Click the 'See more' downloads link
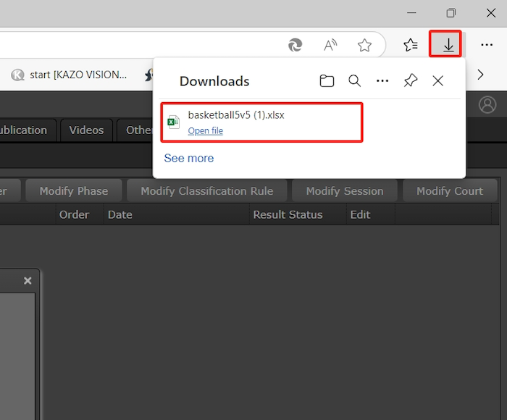This screenshot has height=420, width=507. pyautogui.click(x=188, y=158)
